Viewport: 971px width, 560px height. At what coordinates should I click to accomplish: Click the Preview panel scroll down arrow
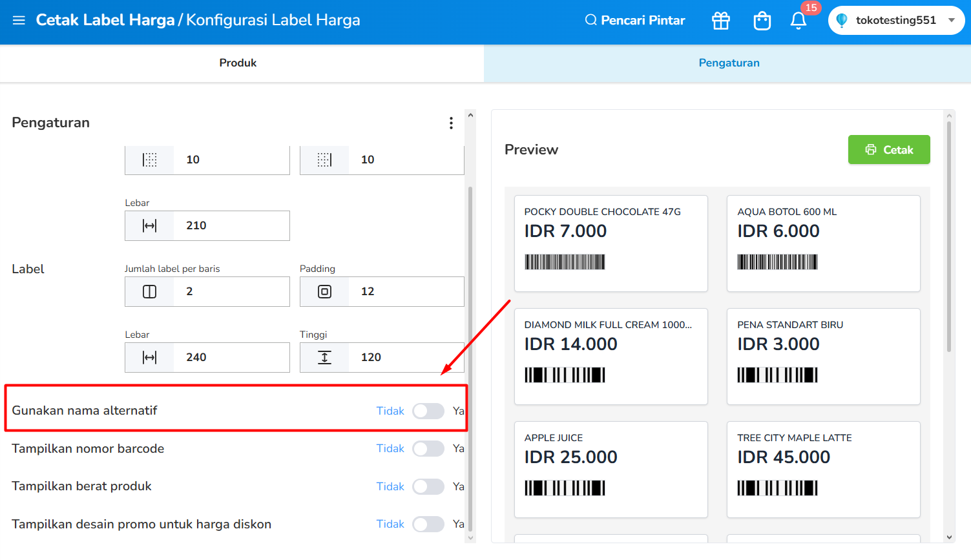coord(949,537)
